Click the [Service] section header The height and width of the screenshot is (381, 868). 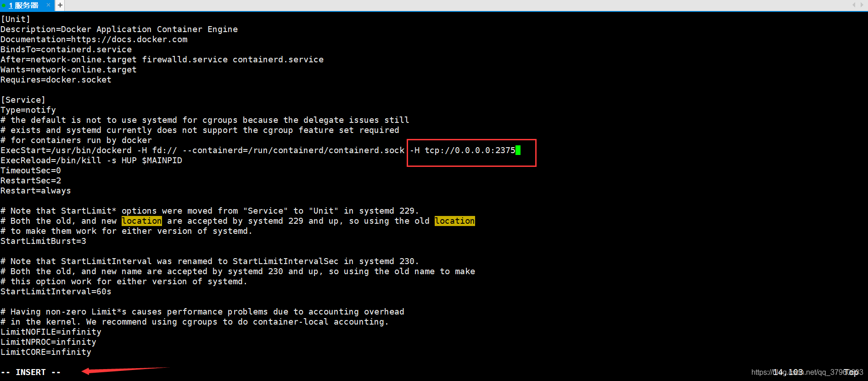pyautogui.click(x=23, y=100)
